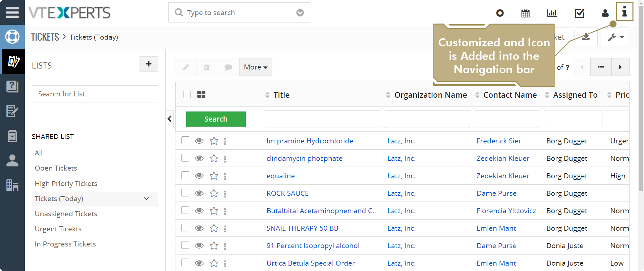Open the More dropdown in the list toolbar
The image size is (644, 271).
coord(256,67)
